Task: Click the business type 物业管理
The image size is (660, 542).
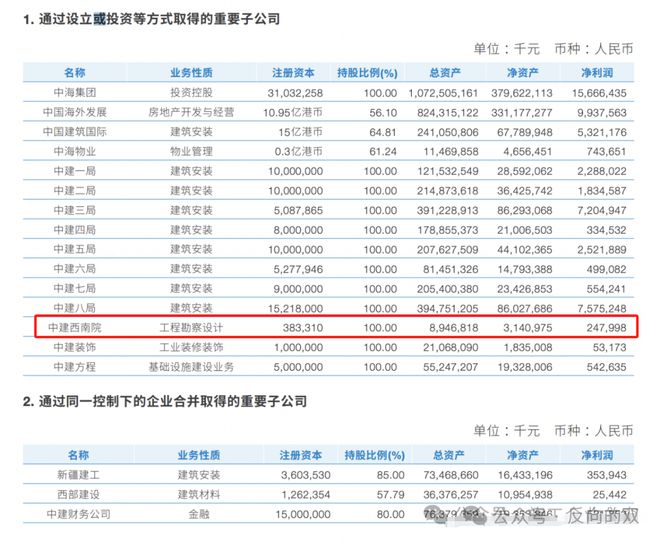Action: (x=192, y=151)
